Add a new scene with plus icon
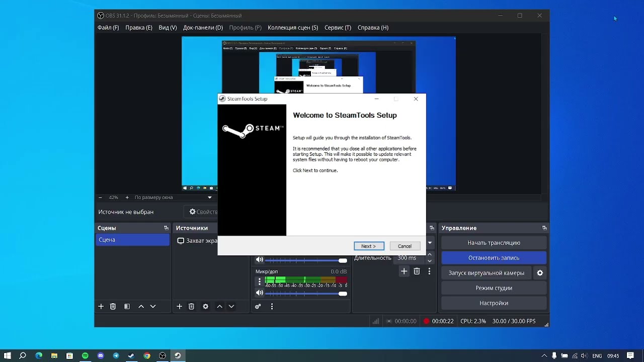Screen dimensions: 644x362 101,306
